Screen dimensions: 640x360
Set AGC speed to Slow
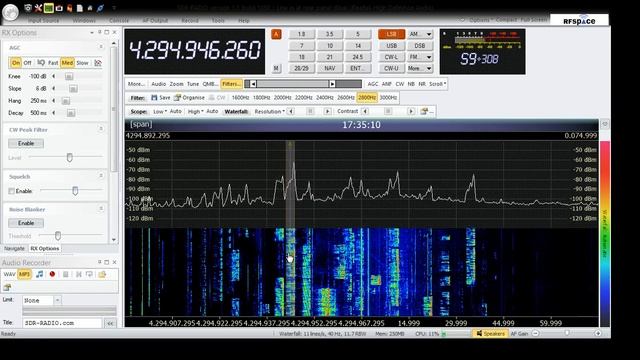coord(82,63)
